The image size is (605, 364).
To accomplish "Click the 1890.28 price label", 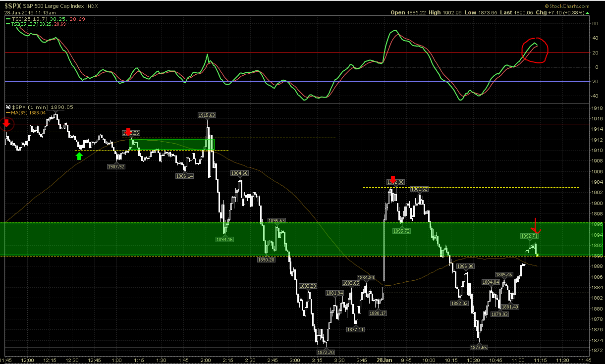I will pyautogui.click(x=266, y=260).
